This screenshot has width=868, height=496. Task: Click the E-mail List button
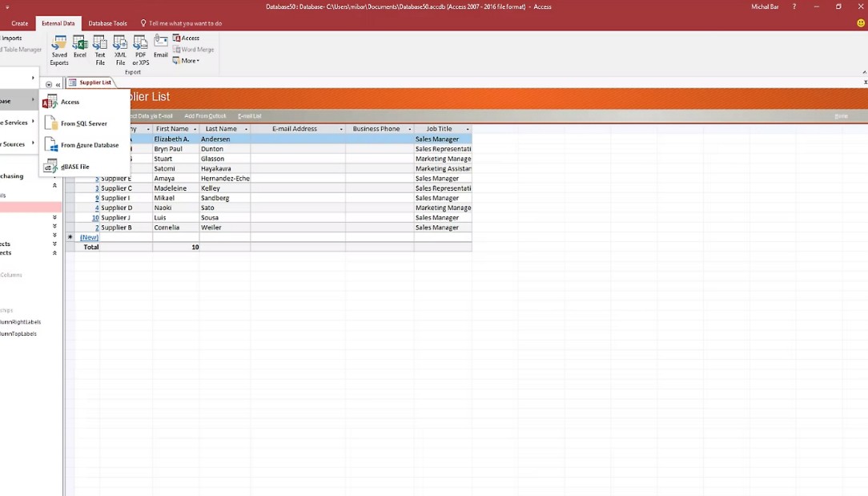click(249, 116)
